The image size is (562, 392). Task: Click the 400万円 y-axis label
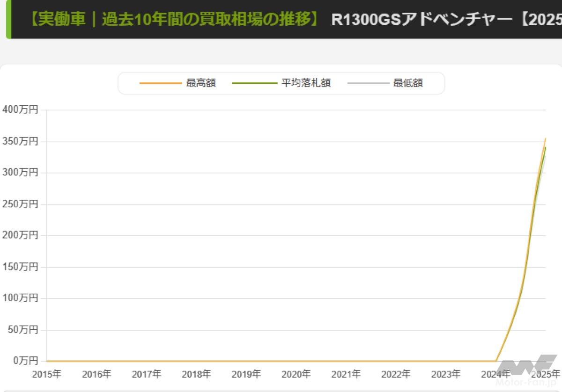pos(20,110)
